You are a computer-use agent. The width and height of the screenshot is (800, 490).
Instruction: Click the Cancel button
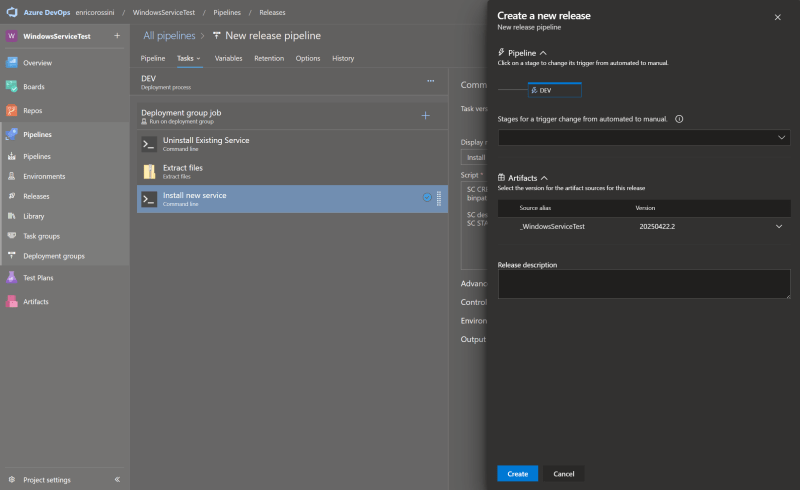(x=564, y=474)
